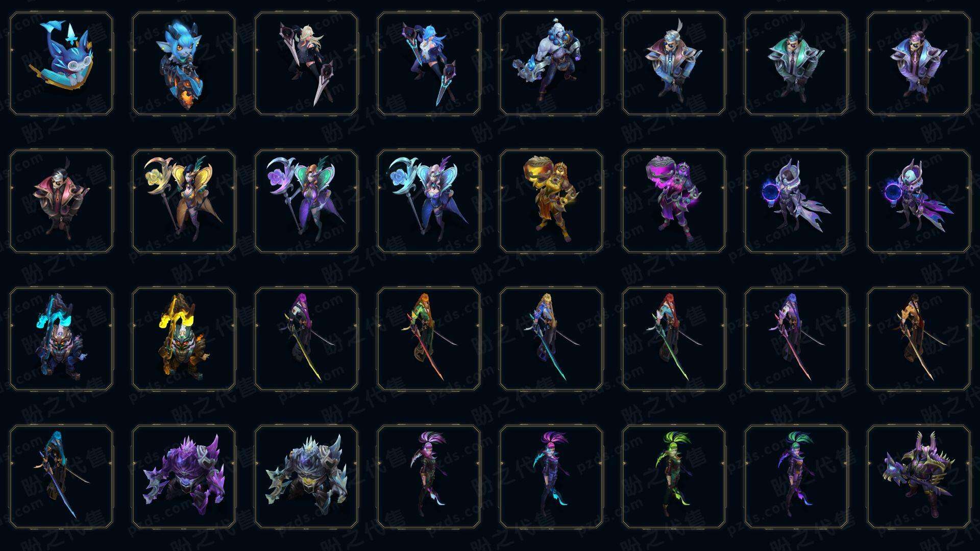Select the purple-haired swordsman with yellow blade
This screenshot has width=980, height=551.
306,339
